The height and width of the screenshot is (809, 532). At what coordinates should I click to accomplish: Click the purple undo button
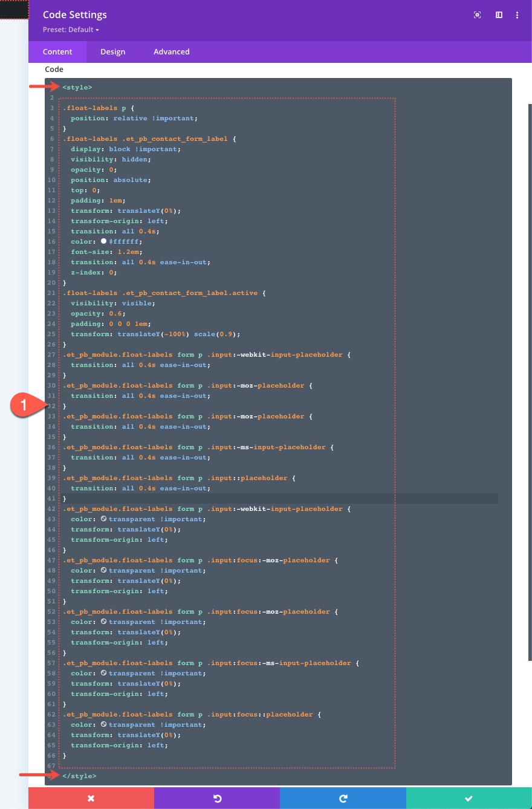coord(217,798)
